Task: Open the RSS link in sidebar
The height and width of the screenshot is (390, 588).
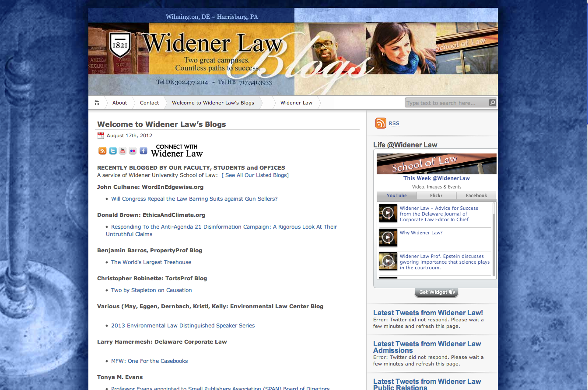Action: coord(394,123)
